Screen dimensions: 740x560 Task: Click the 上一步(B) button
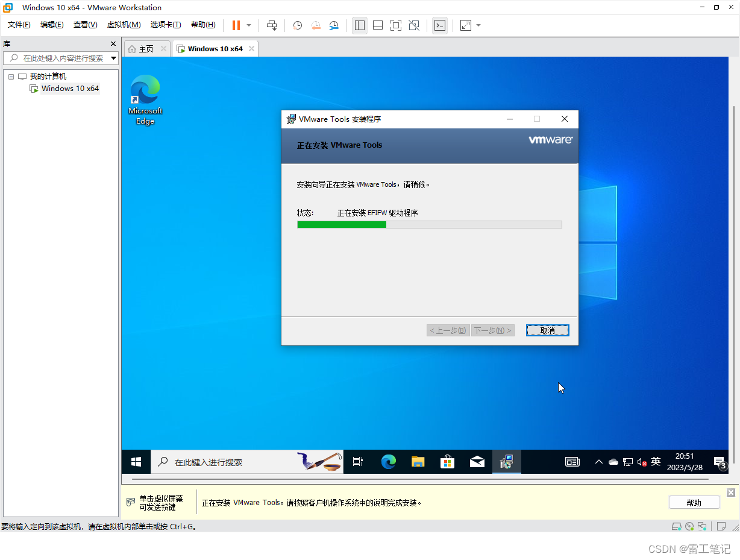[448, 330]
